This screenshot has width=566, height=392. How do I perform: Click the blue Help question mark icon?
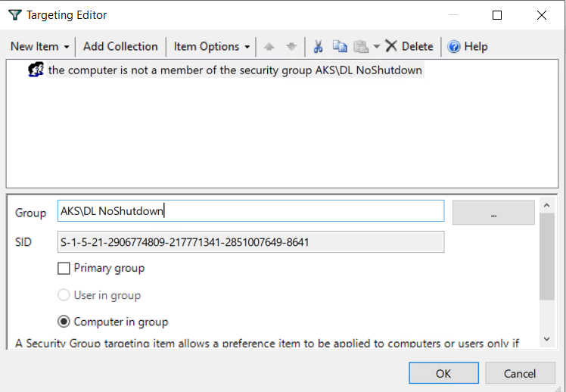[x=454, y=46]
